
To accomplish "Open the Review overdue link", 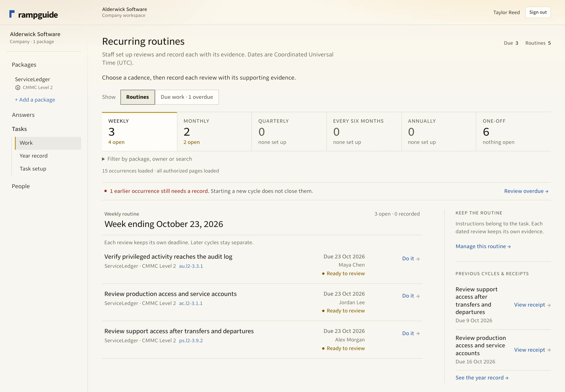I will coord(526,191).
